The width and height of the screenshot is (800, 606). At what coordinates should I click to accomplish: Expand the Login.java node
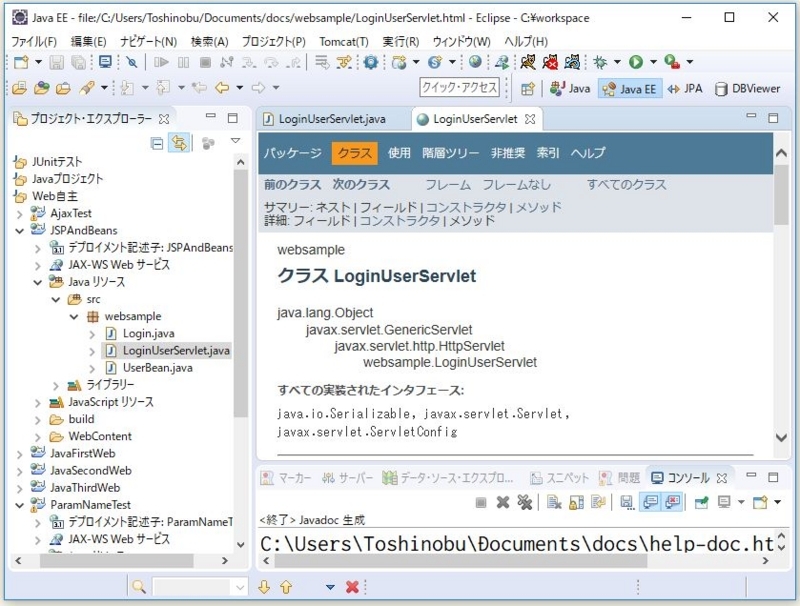[x=92, y=334]
